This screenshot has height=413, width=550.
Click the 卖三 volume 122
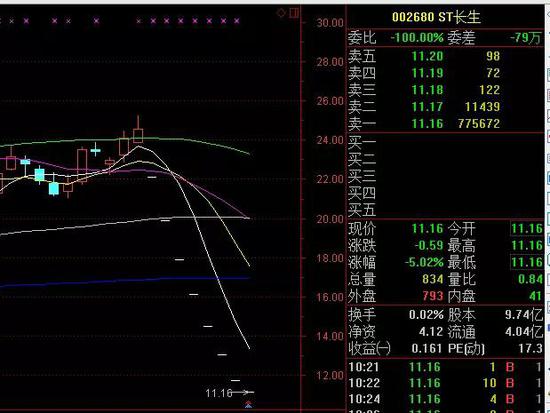(490, 90)
